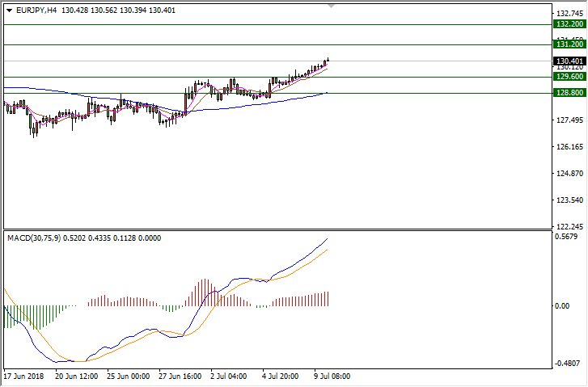Image resolution: width=588 pixels, height=387 pixels.
Task: Select the 132.200 price level label
Action: [569, 24]
